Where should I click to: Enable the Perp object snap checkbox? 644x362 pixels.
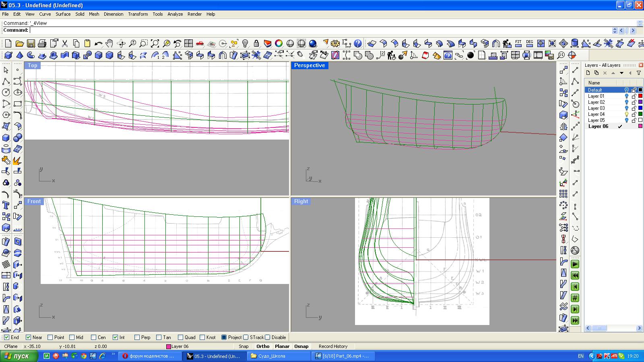coord(137,337)
